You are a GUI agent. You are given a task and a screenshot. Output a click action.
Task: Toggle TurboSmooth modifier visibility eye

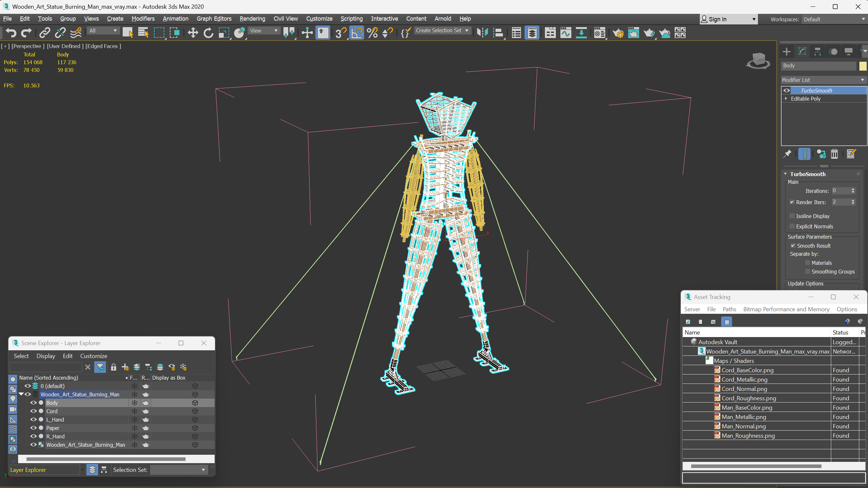[x=786, y=90]
